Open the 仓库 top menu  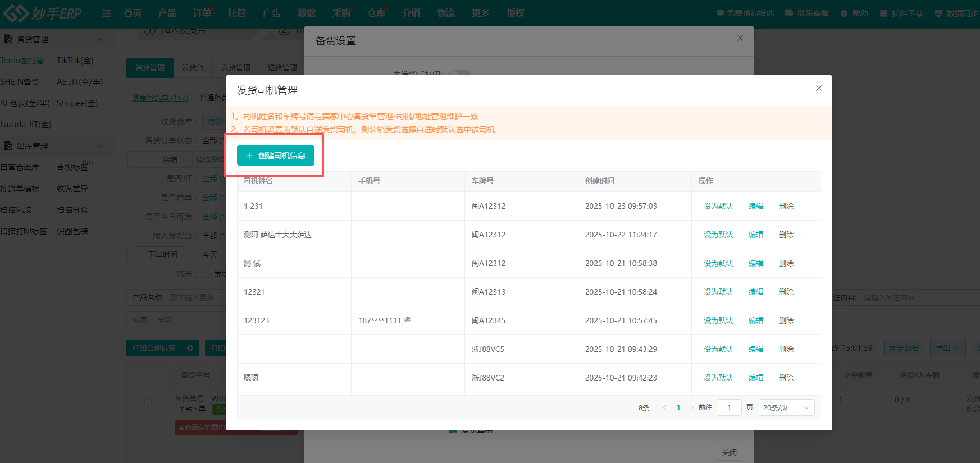tap(376, 13)
